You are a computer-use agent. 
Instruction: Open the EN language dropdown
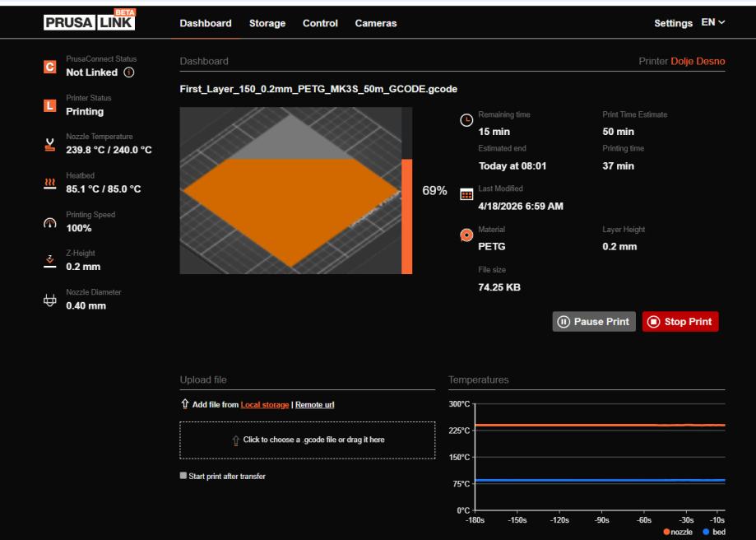[x=713, y=22]
